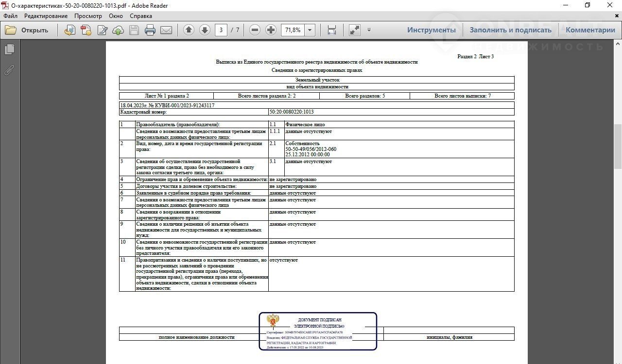Click the Открыть folder button

pyautogui.click(x=27, y=30)
